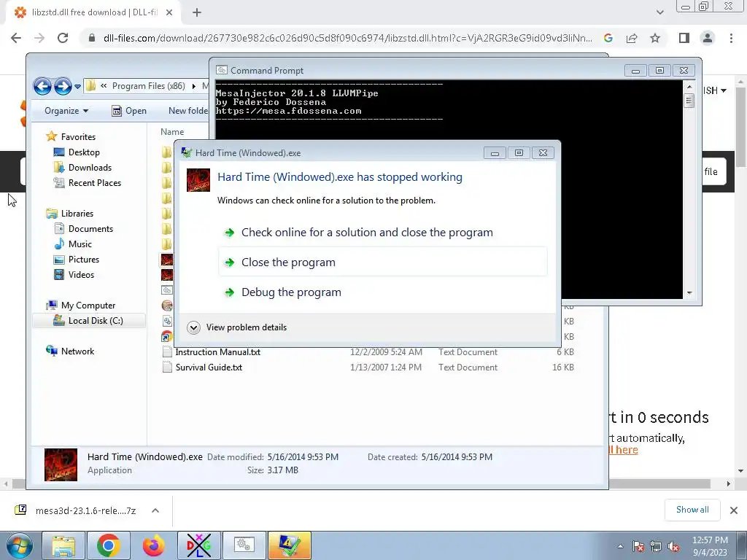This screenshot has width=747, height=560.
Task: Go back in Explorer window
Action: (x=42, y=86)
